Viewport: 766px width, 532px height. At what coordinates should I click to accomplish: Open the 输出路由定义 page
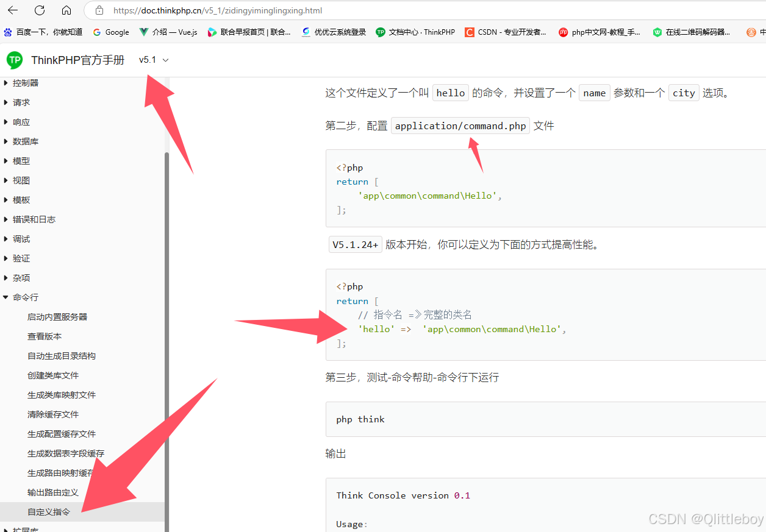pyautogui.click(x=53, y=492)
